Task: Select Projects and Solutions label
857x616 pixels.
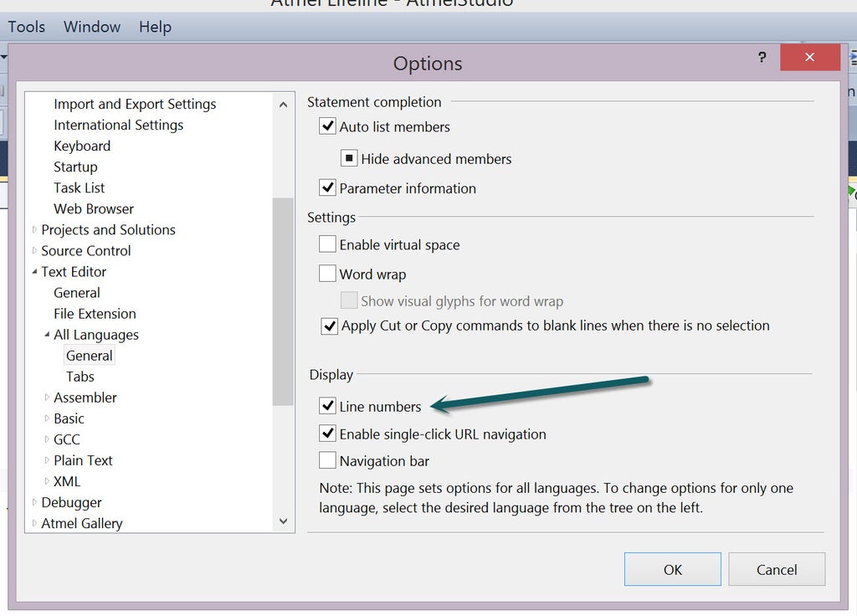Action: coord(108,229)
